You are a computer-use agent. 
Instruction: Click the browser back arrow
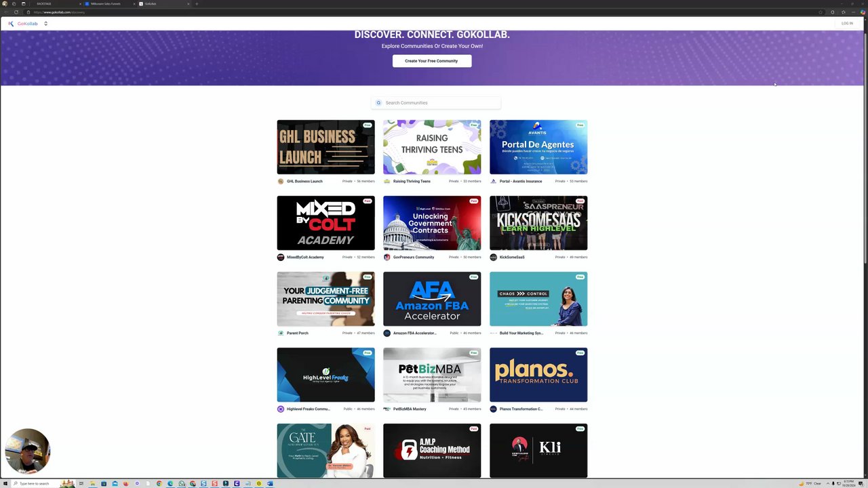(x=5, y=12)
